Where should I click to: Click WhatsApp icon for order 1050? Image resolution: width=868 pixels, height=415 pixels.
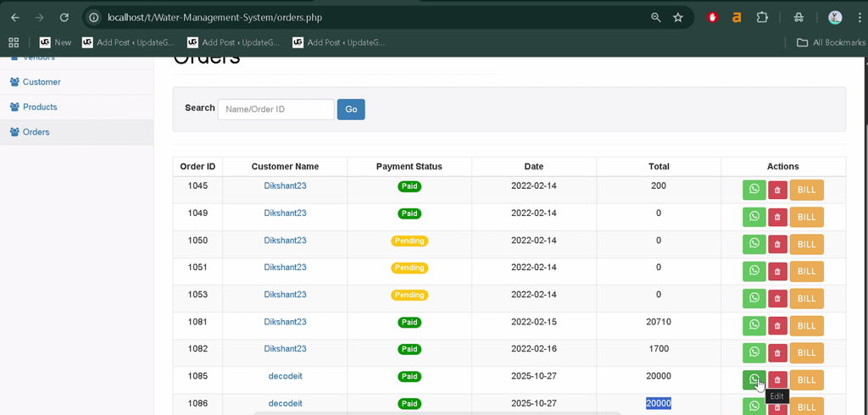click(754, 244)
